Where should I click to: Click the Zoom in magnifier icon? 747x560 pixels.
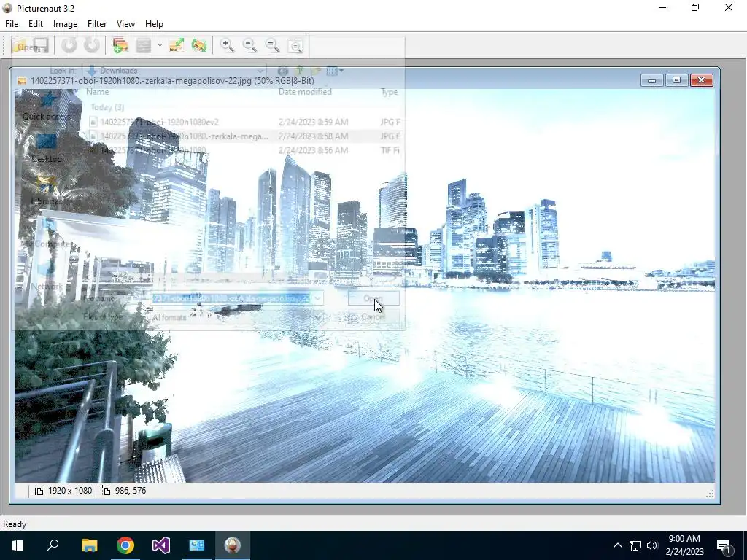[228, 46]
